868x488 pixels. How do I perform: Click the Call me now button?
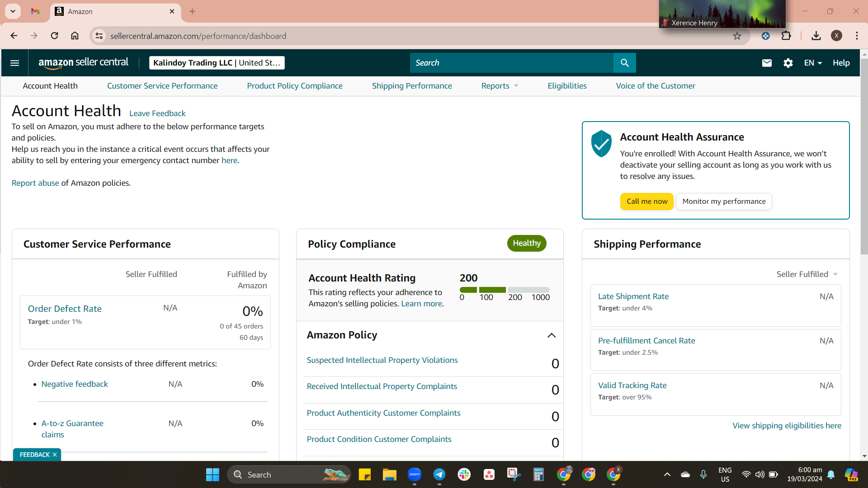(647, 202)
